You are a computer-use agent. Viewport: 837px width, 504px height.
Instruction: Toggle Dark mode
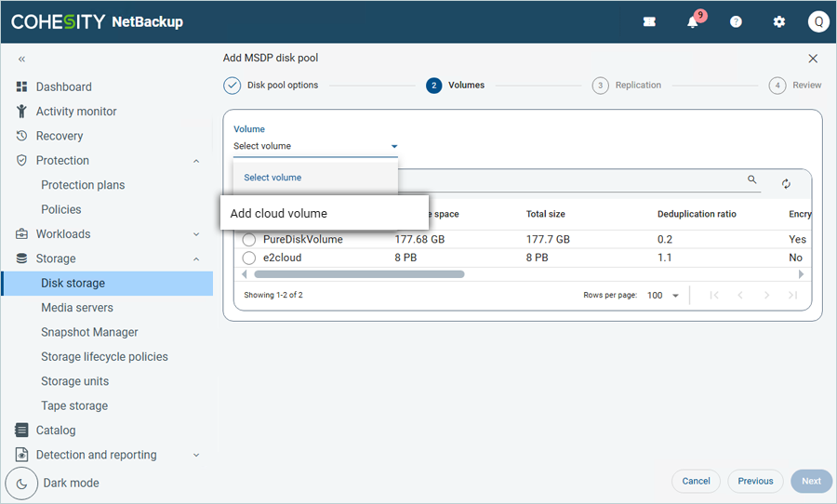click(x=23, y=484)
